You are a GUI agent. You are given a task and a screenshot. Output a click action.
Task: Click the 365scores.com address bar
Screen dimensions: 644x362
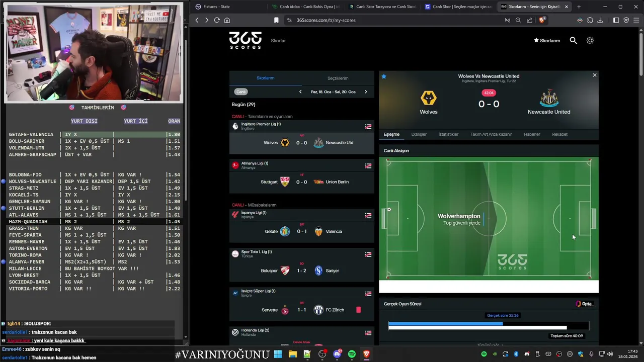coord(392,20)
